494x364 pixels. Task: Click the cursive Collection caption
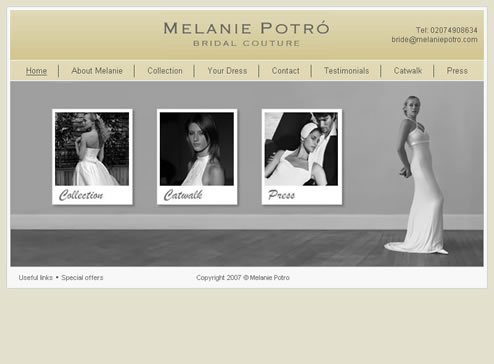click(x=81, y=195)
